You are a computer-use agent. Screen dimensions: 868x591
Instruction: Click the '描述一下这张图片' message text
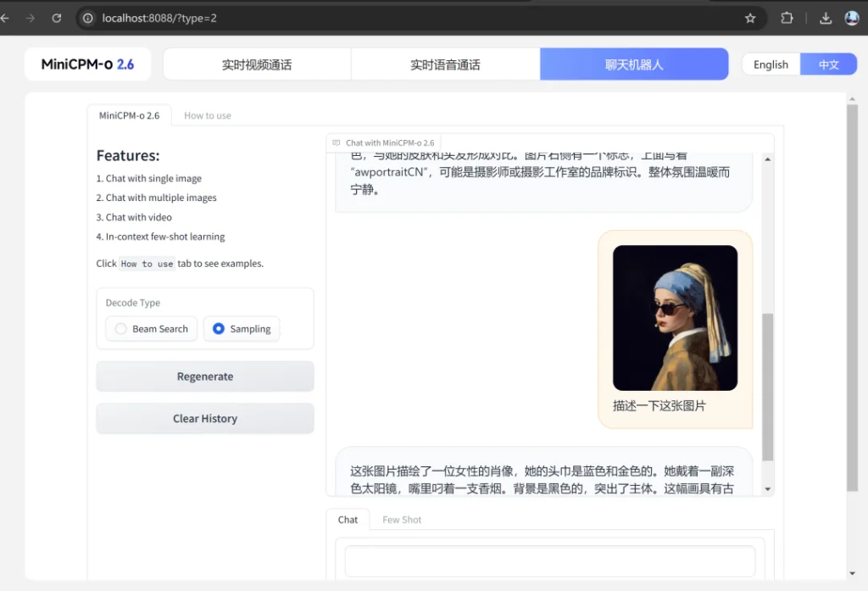pos(659,405)
